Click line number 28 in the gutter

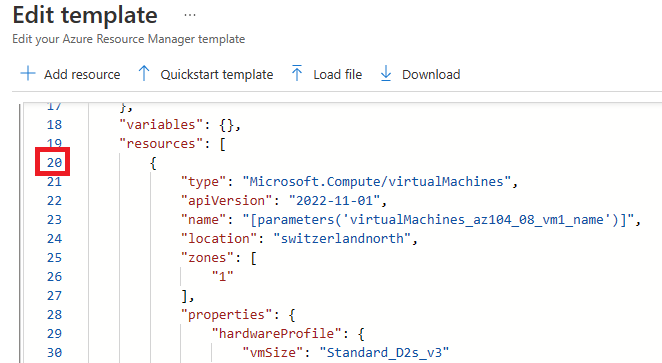(54, 314)
